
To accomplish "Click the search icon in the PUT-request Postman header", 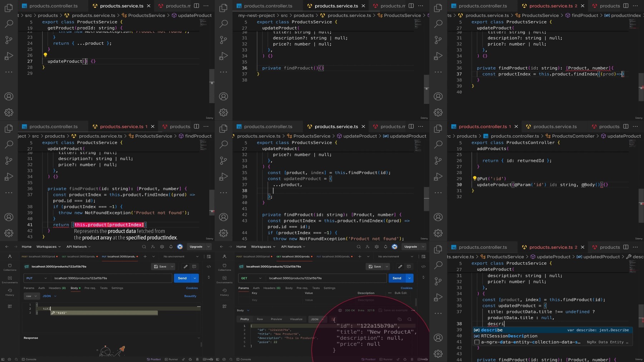I will 144,247.
